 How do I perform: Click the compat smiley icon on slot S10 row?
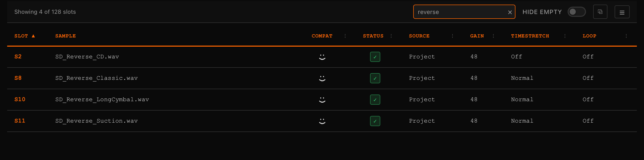point(322,100)
